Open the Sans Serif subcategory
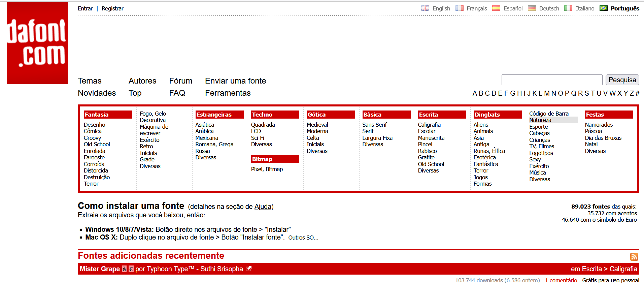 [375, 125]
